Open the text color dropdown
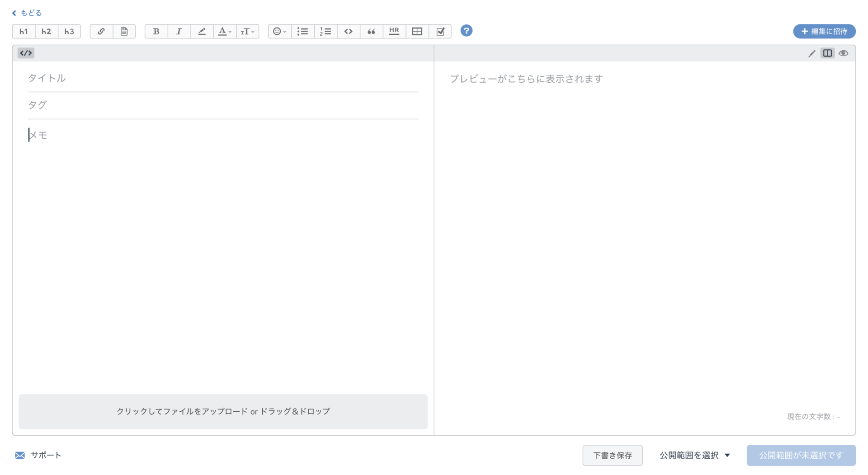Image resolution: width=868 pixels, height=475 pixels. tap(225, 31)
